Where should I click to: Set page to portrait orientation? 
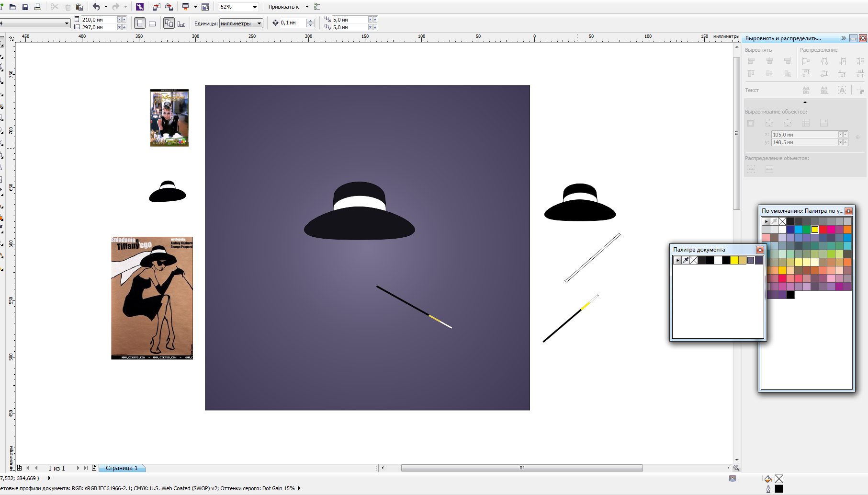(x=139, y=23)
